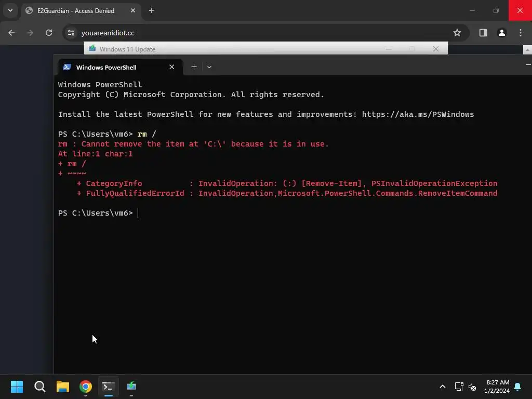Open File Explorer from taskbar
The image size is (532, 399).
pos(63,387)
